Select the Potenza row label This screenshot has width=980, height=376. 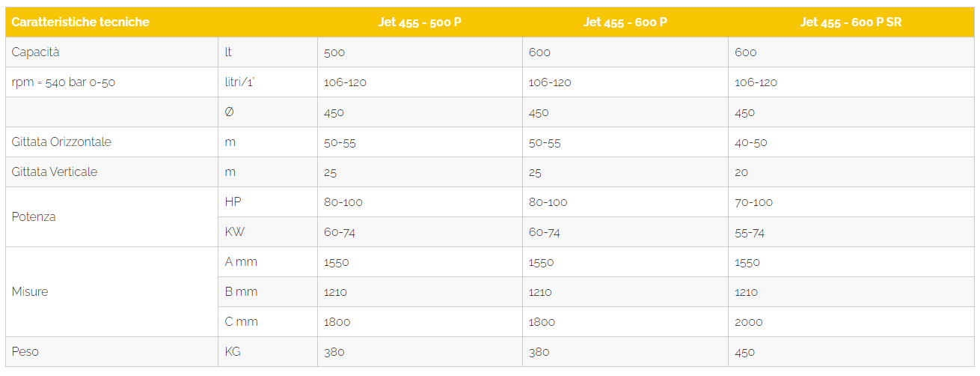pos(34,217)
